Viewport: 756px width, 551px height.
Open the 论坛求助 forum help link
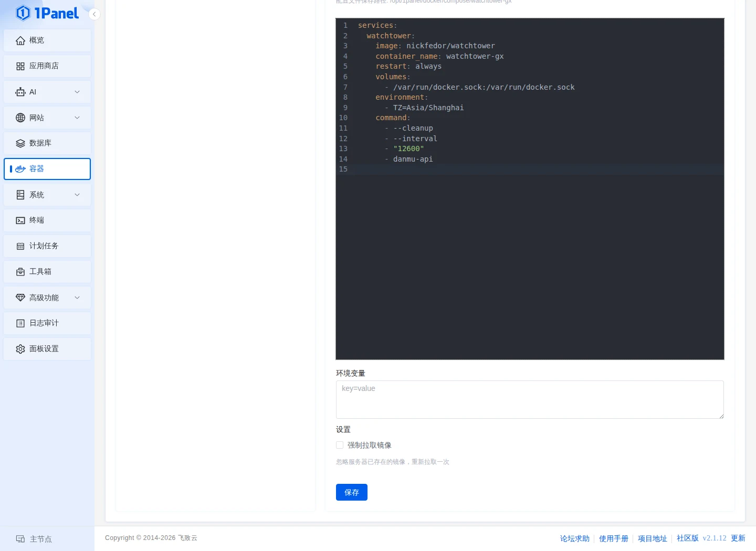pyautogui.click(x=575, y=538)
